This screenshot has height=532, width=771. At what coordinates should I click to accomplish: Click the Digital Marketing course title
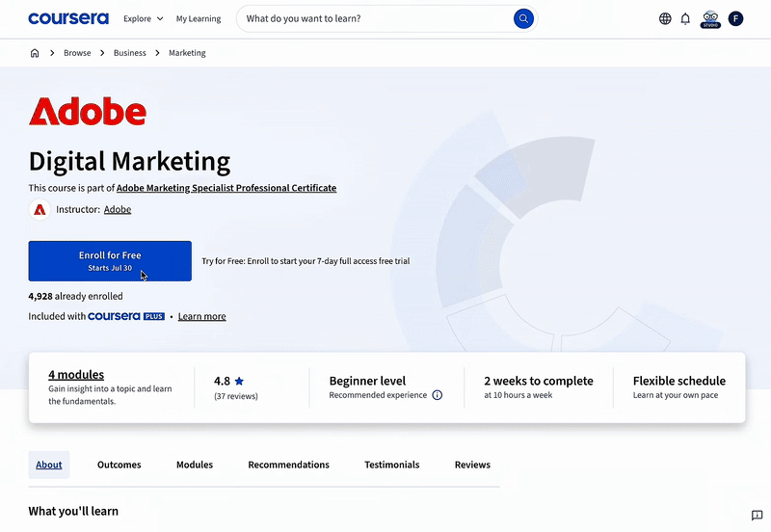click(130, 161)
